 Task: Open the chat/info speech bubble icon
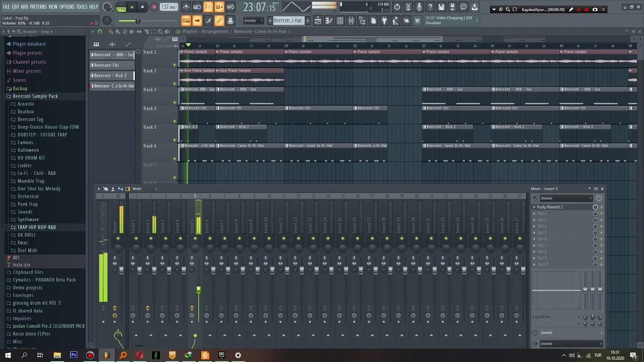[464, 7]
